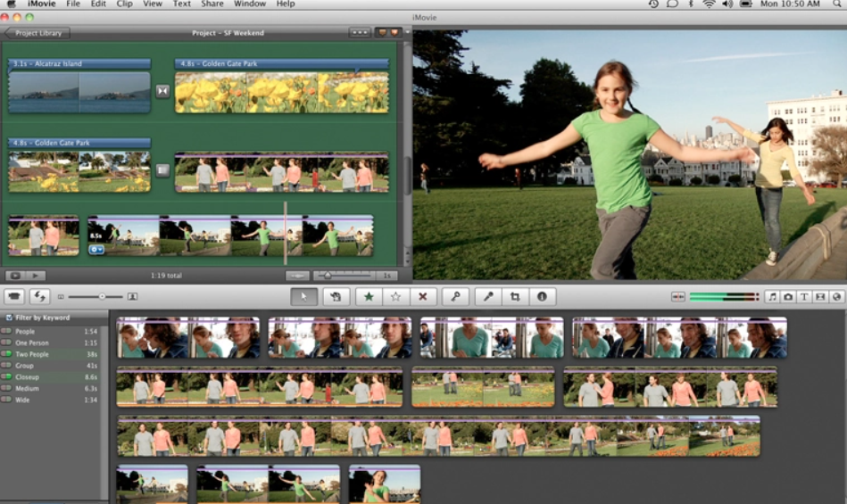Show the Music and Sound Effects browser
This screenshot has width=847, height=504.
click(772, 296)
